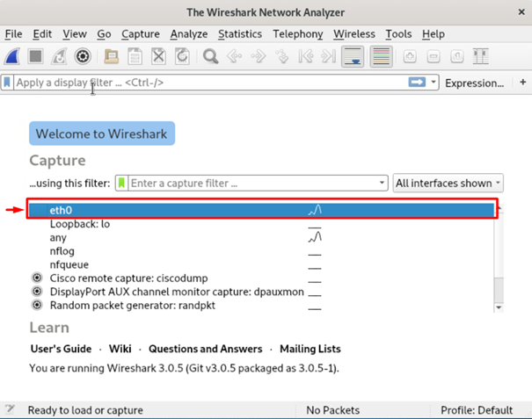Open the User's Guide link
Screen dimensions: 532x419
pos(61,349)
